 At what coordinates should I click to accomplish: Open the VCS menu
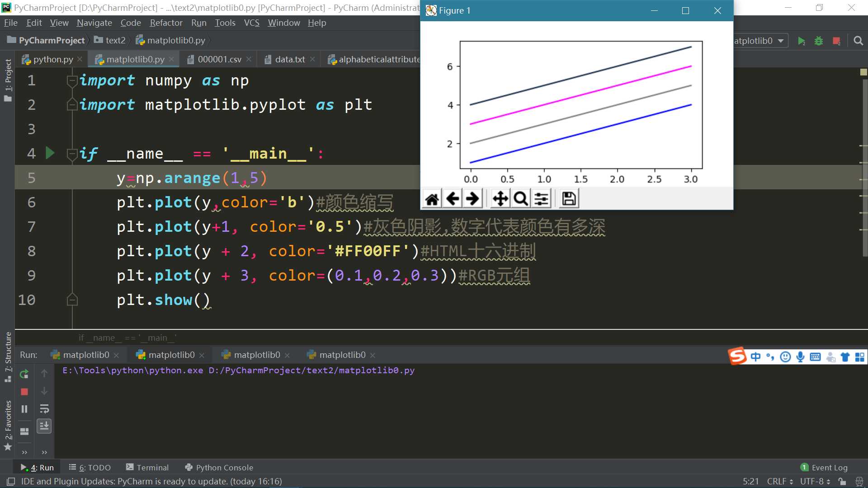point(251,23)
